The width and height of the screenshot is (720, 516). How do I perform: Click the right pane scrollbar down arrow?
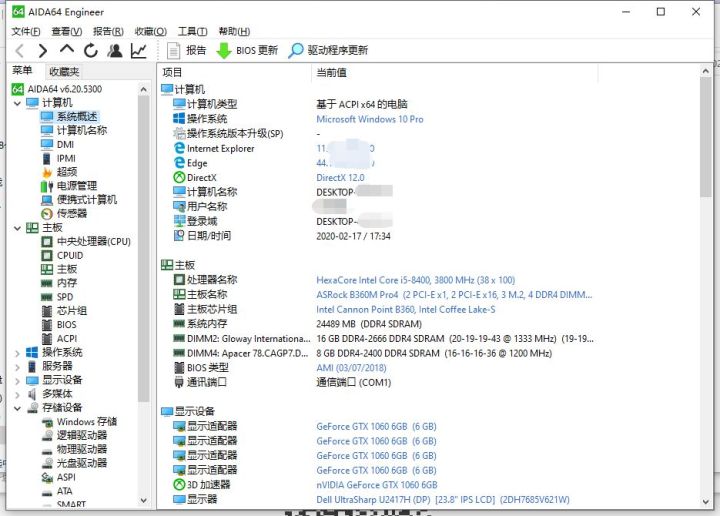click(x=706, y=502)
